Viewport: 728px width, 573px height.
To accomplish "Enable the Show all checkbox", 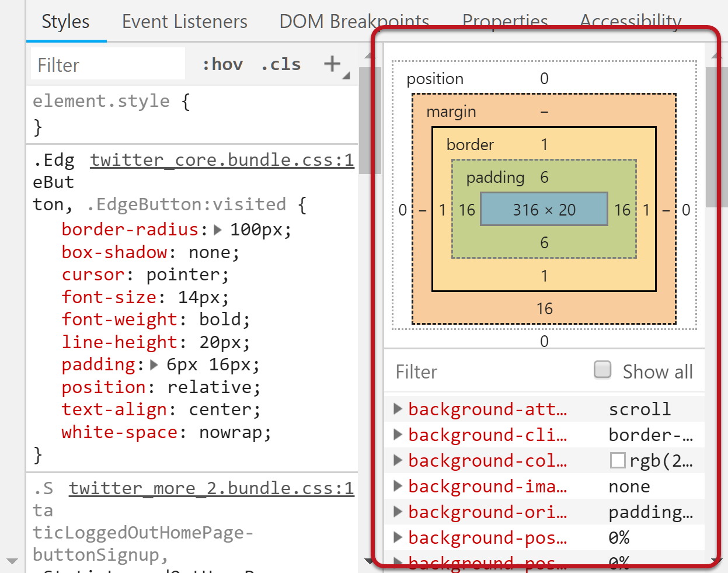I will [x=602, y=369].
